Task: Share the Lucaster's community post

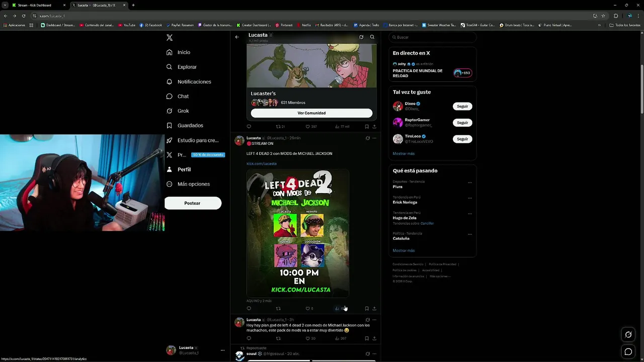Action: [374, 127]
